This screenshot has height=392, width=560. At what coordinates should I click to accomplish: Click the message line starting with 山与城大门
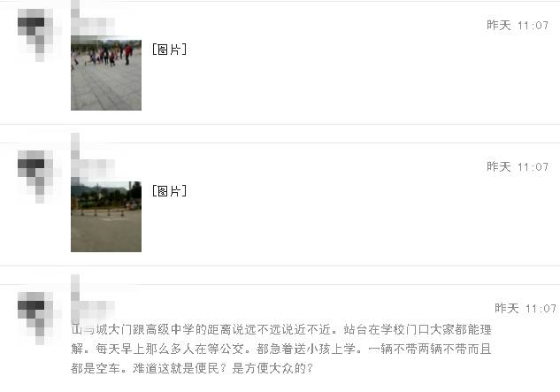(281, 329)
